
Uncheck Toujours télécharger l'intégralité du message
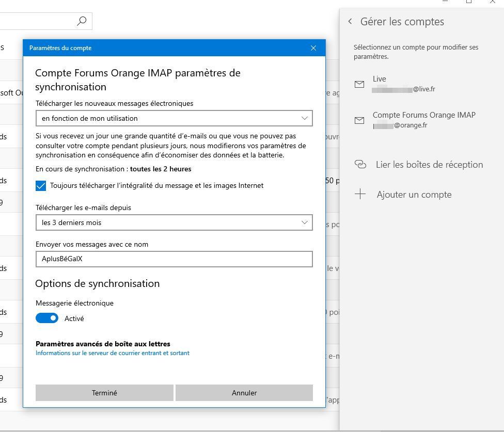click(x=41, y=186)
